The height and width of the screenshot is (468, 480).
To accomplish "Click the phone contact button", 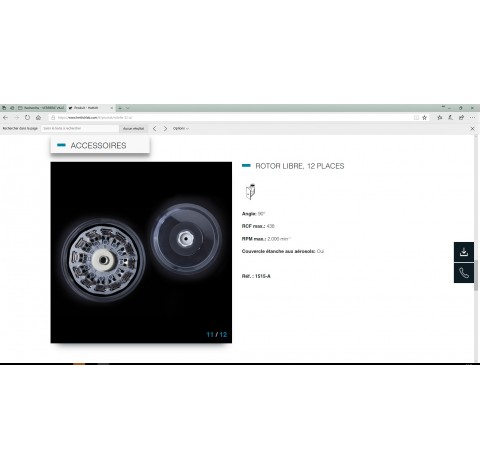I will click(464, 273).
